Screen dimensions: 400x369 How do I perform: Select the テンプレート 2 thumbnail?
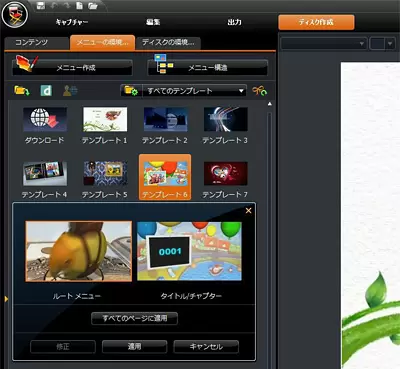coord(165,119)
